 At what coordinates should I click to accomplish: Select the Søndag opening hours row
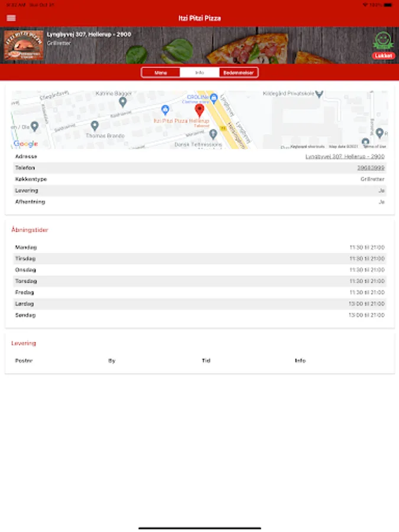click(x=200, y=315)
